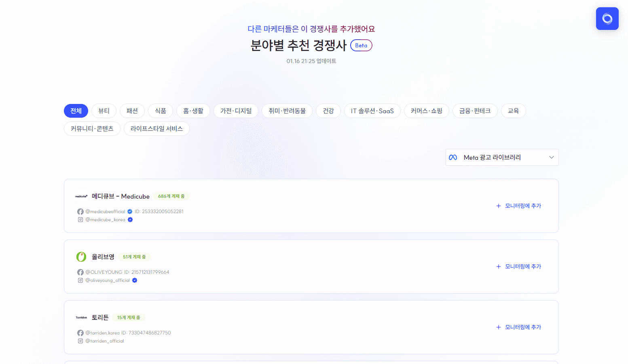
Task: Select the 홈·생활 category tab
Action: click(193, 111)
